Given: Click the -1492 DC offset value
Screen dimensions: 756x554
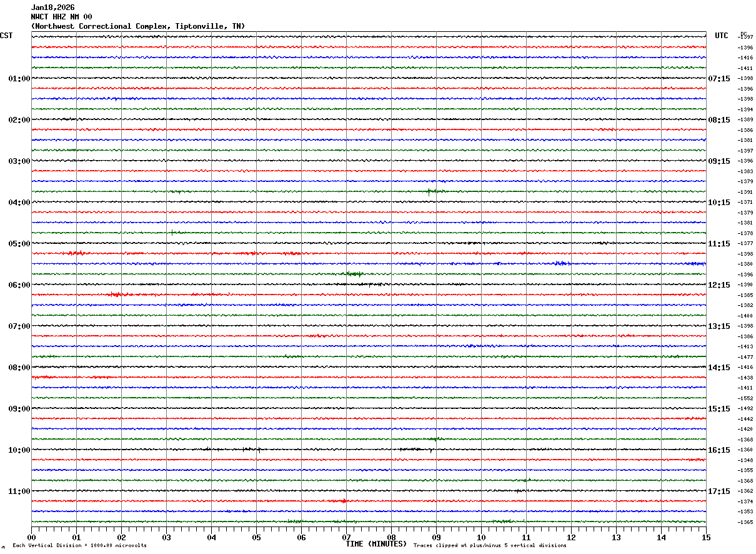Looking at the screenshot, I should pyautogui.click(x=745, y=409).
